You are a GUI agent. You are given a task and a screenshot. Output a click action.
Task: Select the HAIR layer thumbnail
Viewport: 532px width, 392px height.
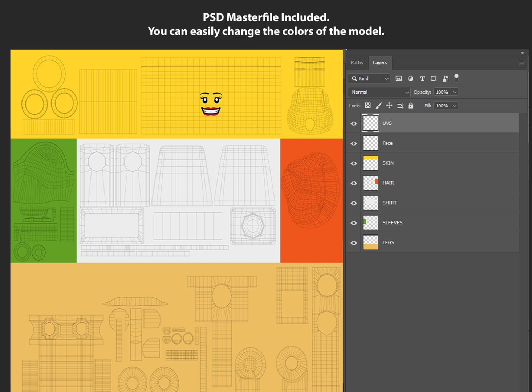click(370, 183)
